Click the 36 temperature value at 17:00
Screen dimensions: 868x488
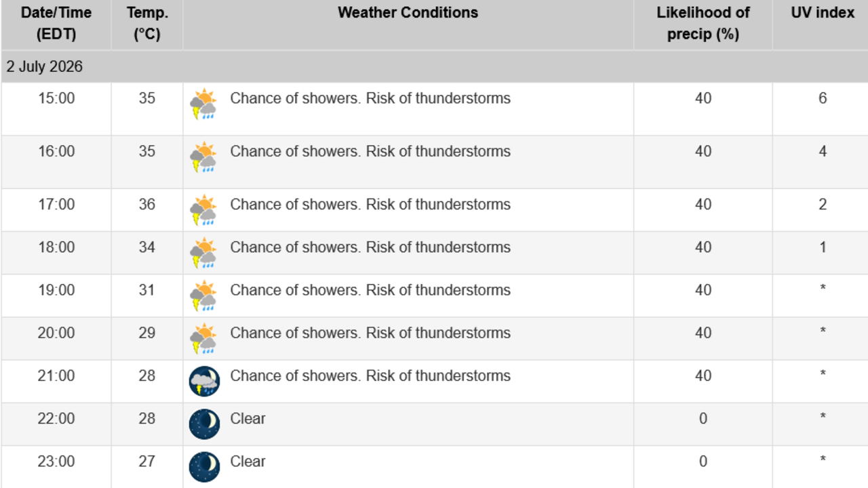147,204
